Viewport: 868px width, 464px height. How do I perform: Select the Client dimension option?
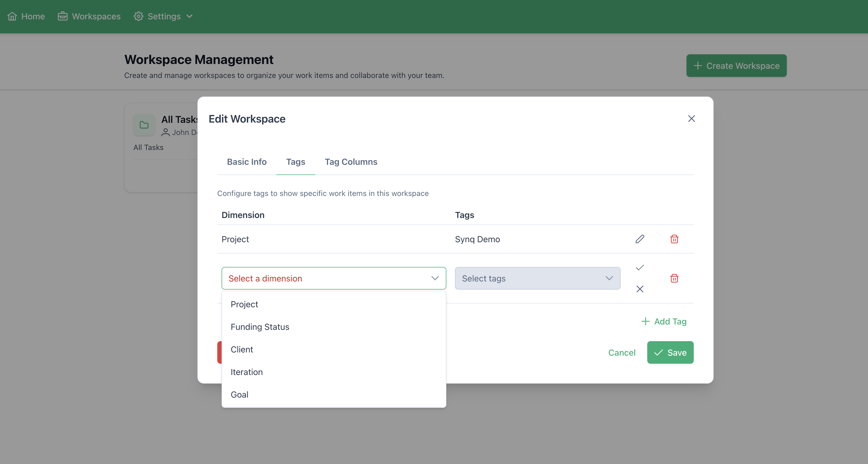[x=241, y=349]
